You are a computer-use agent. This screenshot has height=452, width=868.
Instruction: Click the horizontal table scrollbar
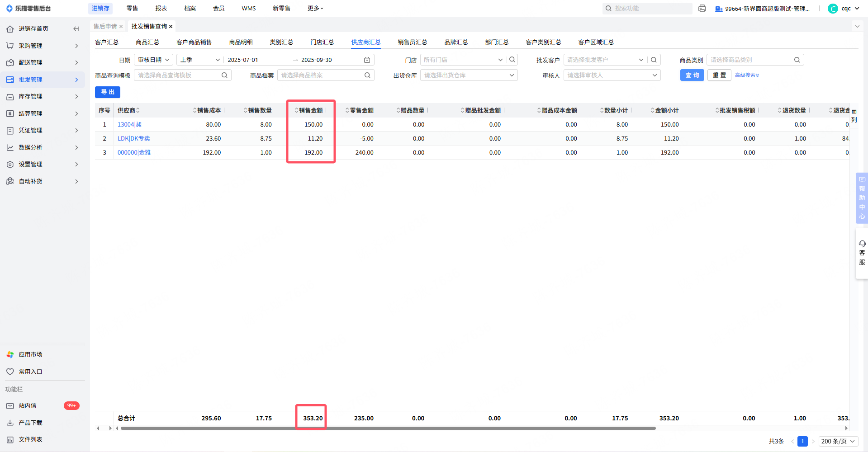388,428
